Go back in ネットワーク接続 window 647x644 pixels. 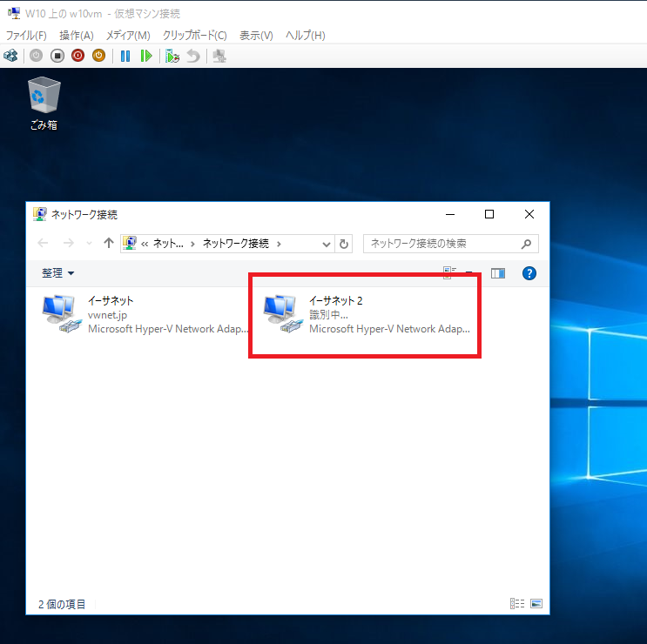point(43,244)
